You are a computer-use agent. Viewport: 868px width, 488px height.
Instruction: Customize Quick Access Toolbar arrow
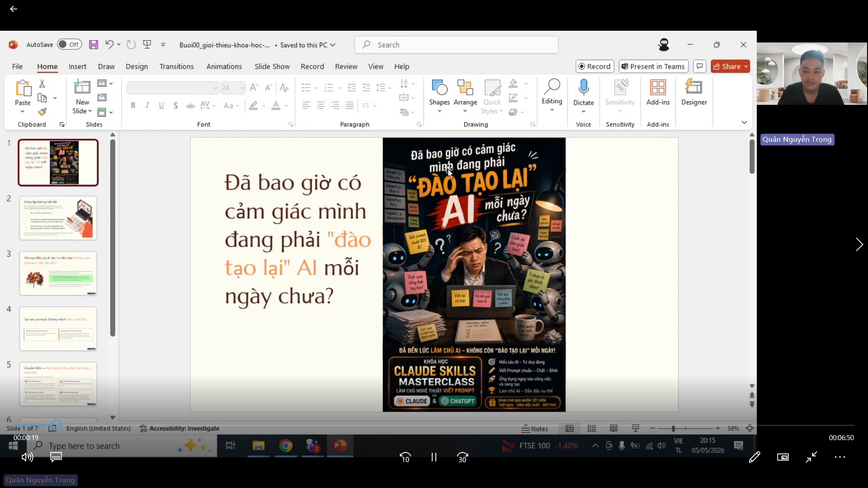(x=163, y=44)
